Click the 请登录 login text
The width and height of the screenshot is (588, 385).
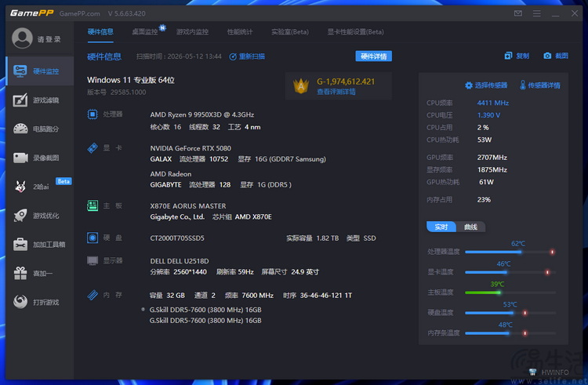pos(49,39)
